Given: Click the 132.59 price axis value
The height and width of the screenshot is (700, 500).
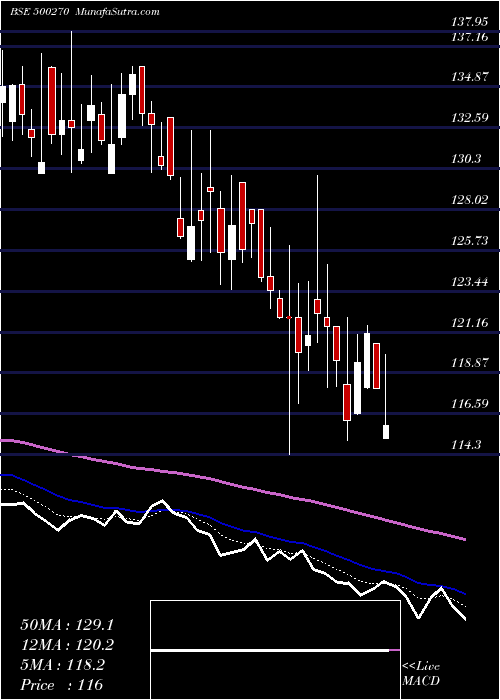Looking at the screenshot, I should (469, 118).
